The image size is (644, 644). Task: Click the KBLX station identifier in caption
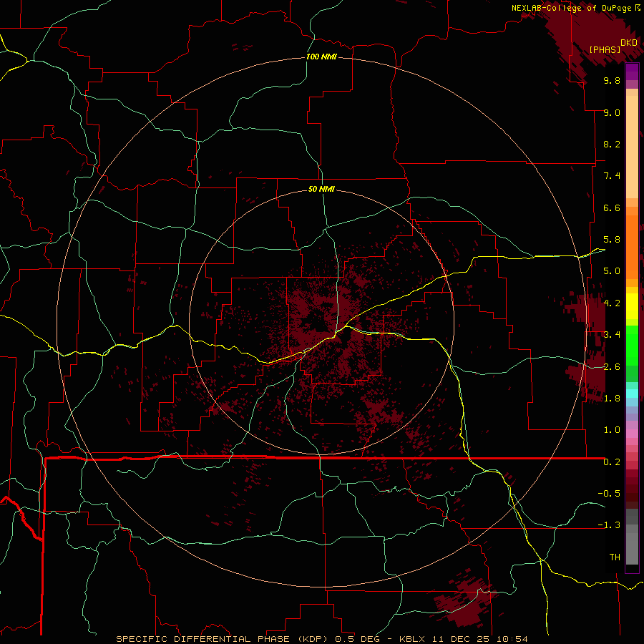(412, 639)
